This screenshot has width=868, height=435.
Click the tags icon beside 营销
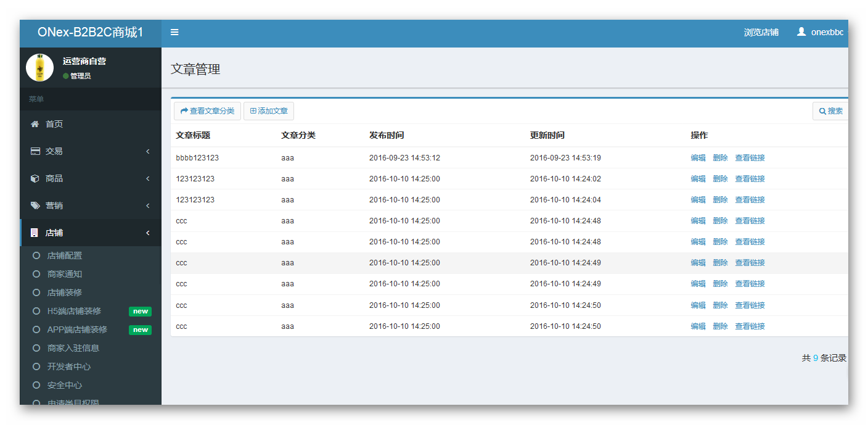(x=35, y=205)
